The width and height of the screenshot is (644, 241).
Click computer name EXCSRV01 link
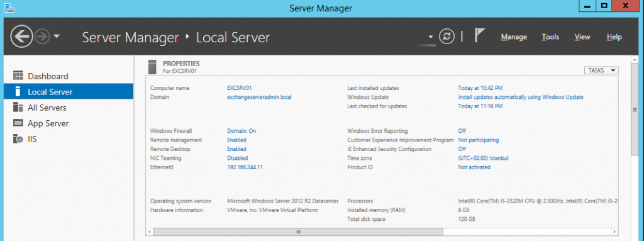tap(239, 88)
